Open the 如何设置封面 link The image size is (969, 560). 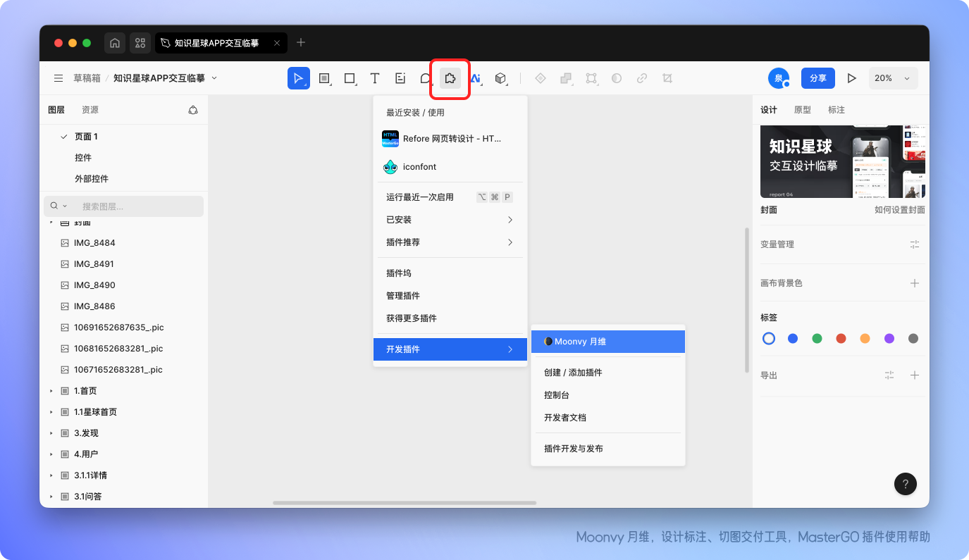(x=900, y=210)
